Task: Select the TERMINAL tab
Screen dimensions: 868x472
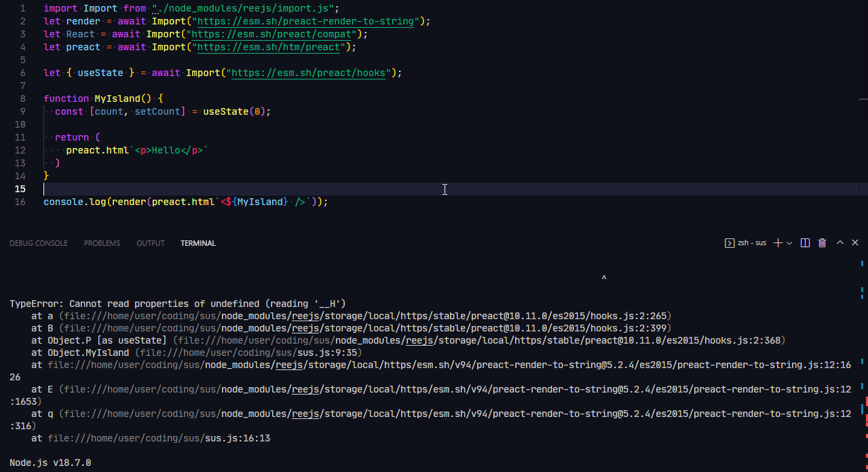Action: (197, 242)
